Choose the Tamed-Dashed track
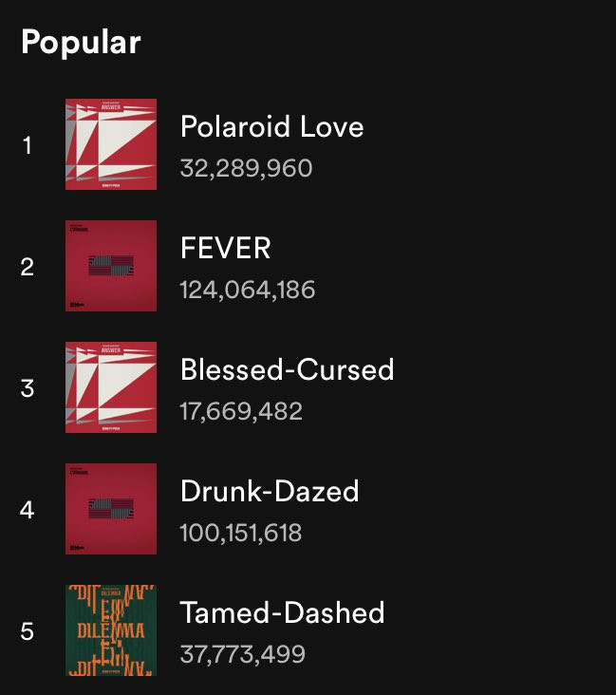 click(x=282, y=612)
